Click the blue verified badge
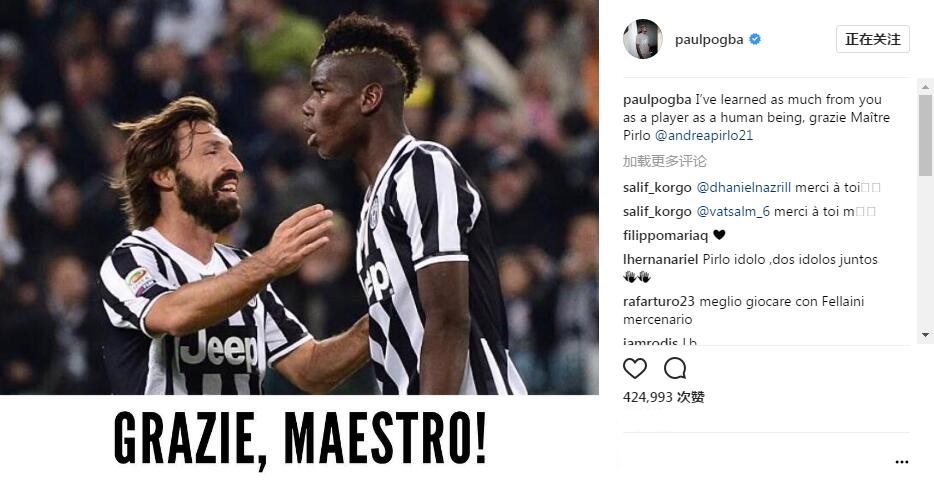934x488 pixels. [755, 39]
